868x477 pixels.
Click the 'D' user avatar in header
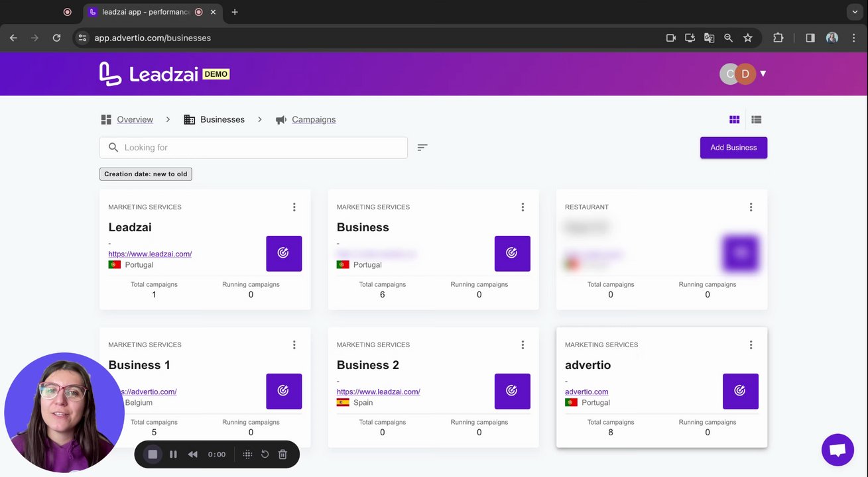coord(746,74)
